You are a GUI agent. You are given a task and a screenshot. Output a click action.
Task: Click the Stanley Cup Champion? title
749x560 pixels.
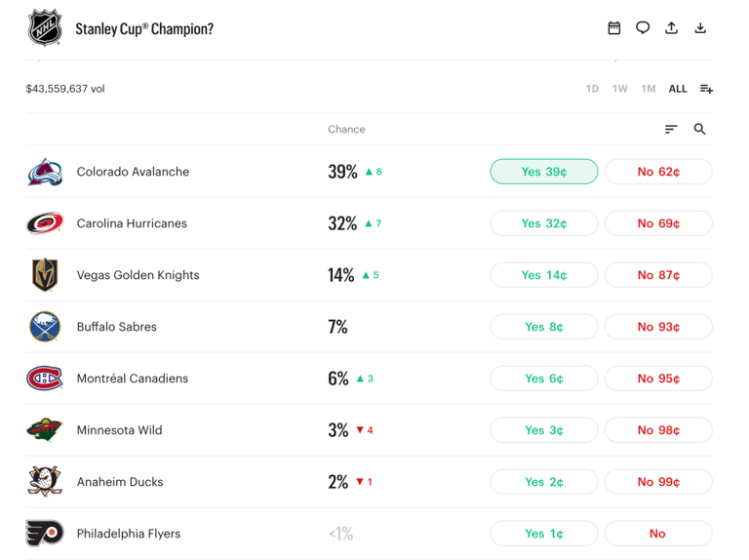[x=144, y=28]
